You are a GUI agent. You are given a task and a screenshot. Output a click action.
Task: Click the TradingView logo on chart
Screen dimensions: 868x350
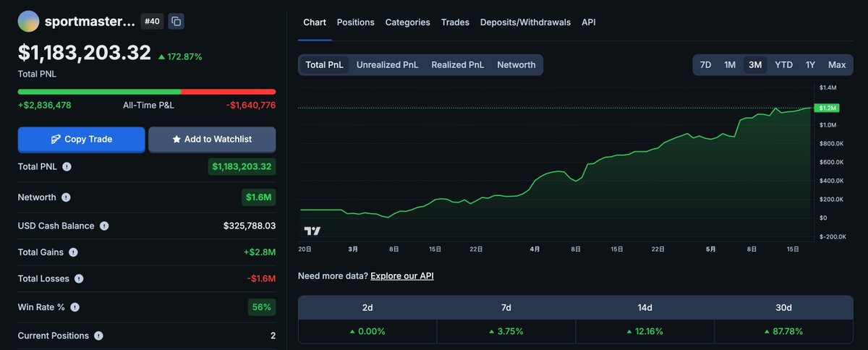tap(312, 231)
